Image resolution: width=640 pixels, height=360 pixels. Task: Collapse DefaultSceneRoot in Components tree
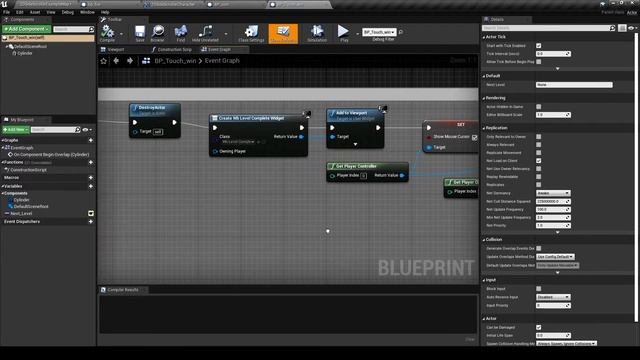pyautogui.click(x=7, y=47)
